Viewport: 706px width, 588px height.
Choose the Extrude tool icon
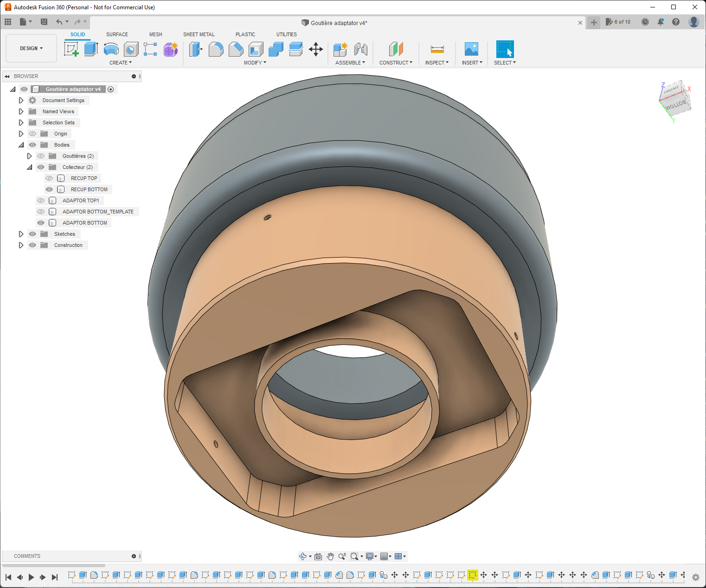pos(91,49)
